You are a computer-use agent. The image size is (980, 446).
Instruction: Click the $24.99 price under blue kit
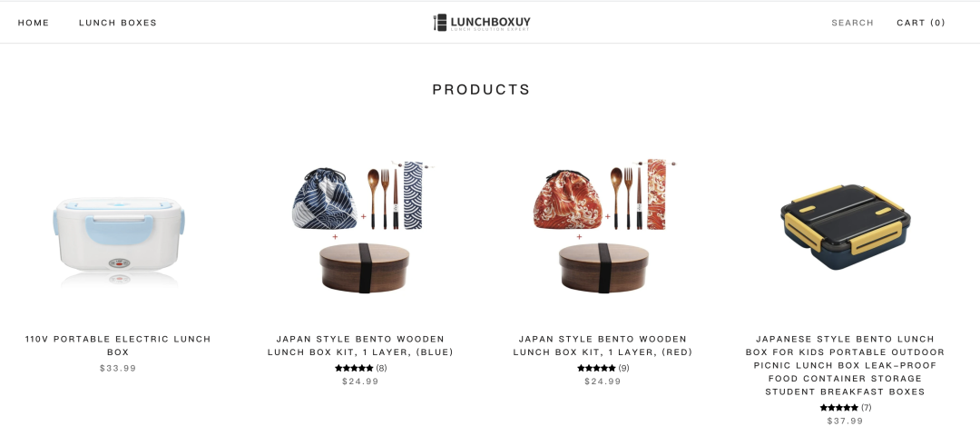(x=360, y=381)
